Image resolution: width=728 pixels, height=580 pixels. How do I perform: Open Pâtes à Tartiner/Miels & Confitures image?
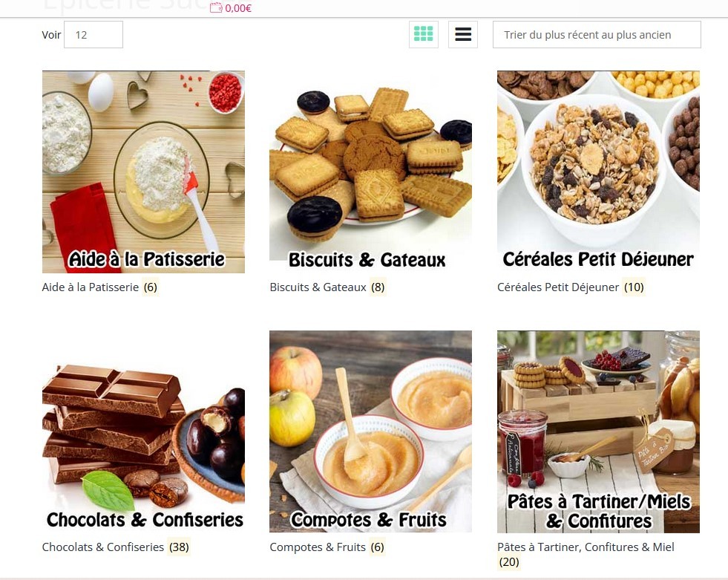(x=598, y=431)
